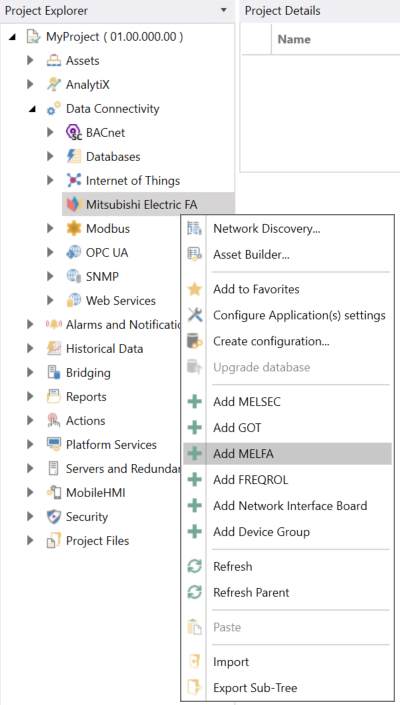Open the Project Explorer panel dropdown arrow

click(x=224, y=10)
